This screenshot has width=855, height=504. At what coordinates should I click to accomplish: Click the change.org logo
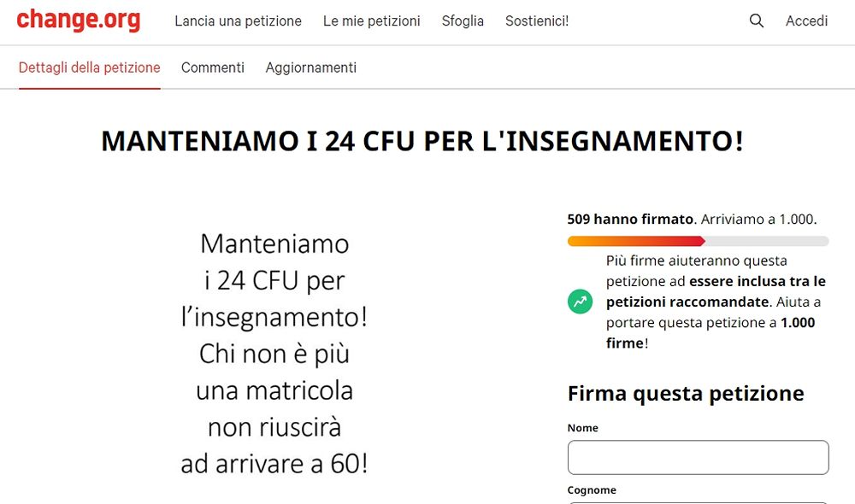point(79,20)
